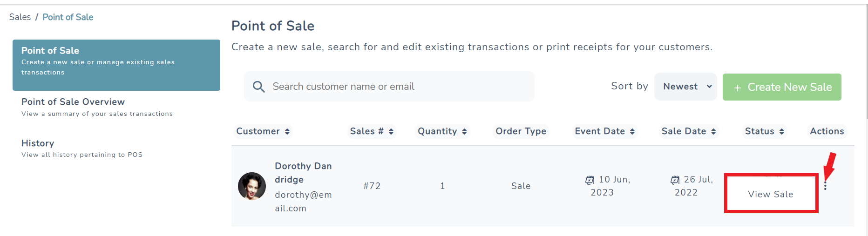The height and width of the screenshot is (236, 868).
Task: Click the event date calendar icon
Action: (x=590, y=180)
